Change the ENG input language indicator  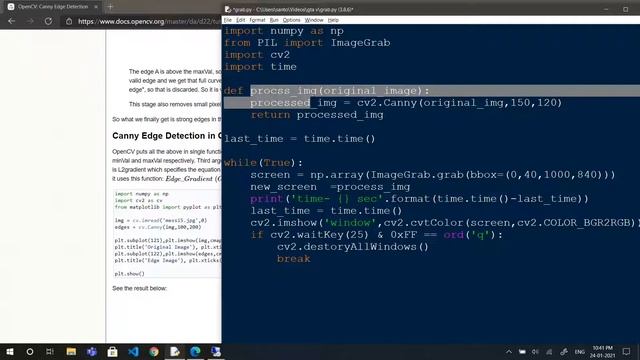pyautogui.click(x=580, y=351)
